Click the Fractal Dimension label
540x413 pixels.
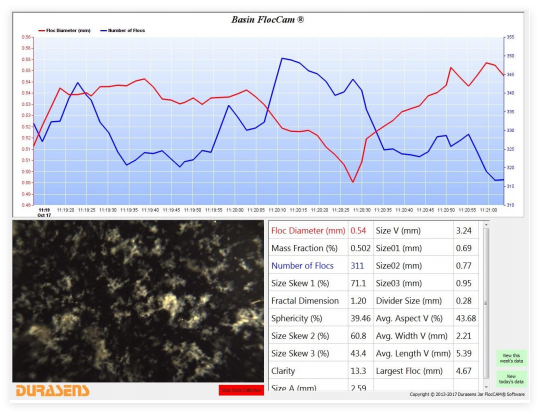click(x=305, y=301)
